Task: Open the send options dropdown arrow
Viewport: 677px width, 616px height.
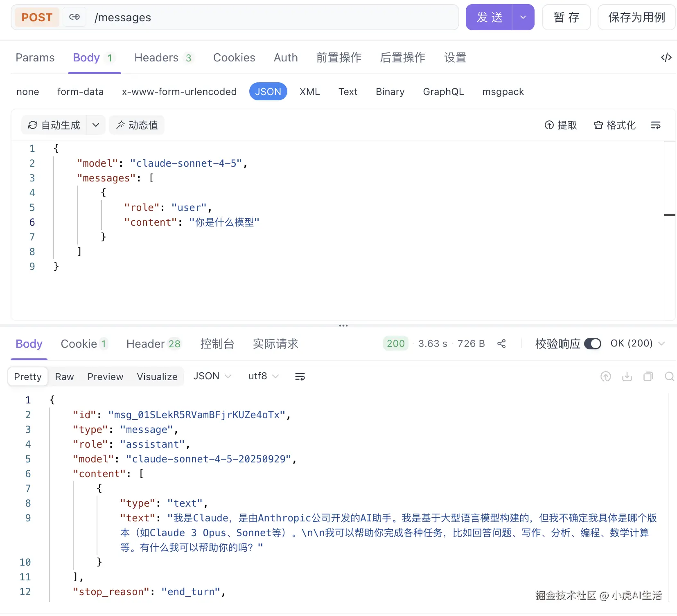Action: (523, 17)
